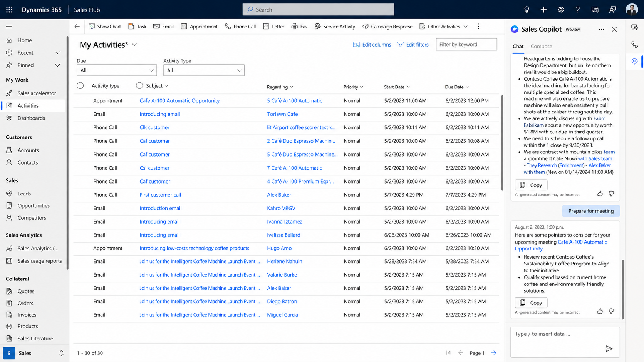This screenshot has height=362, width=644.
Task: Open the user profile avatar
Action: tap(632, 10)
